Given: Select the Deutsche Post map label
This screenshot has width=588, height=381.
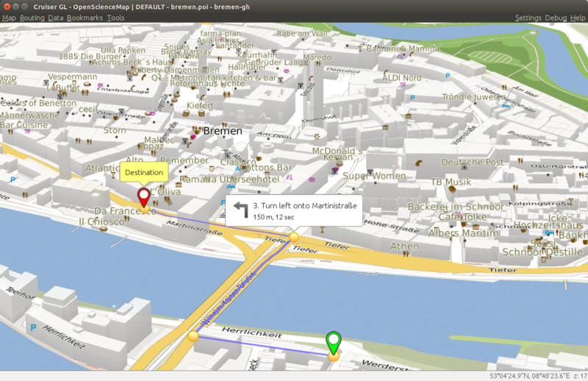Looking at the screenshot, I should click(x=472, y=162).
